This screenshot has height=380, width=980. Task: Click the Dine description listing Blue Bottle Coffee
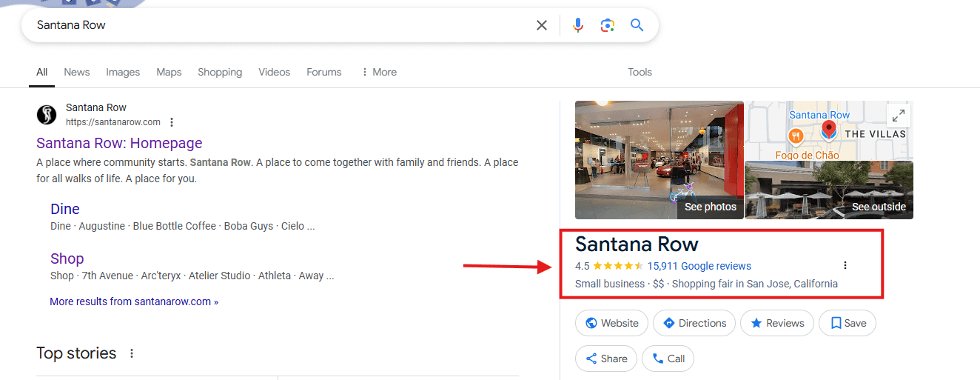[183, 226]
